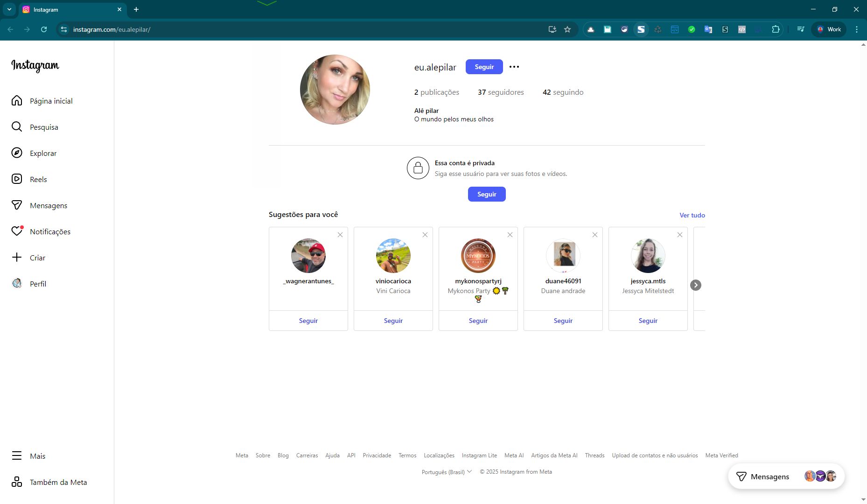The width and height of the screenshot is (867, 504).
Task: Open the three-dot options for eu.alepilar
Action: point(514,67)
